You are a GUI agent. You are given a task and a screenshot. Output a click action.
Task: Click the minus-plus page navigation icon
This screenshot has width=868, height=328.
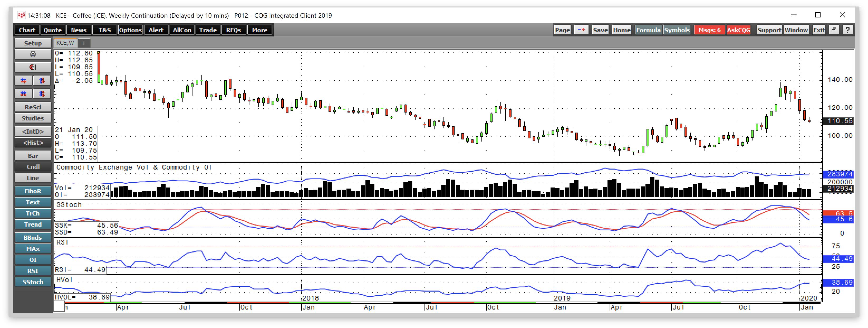pyautogui.click(x=581, y=30)
